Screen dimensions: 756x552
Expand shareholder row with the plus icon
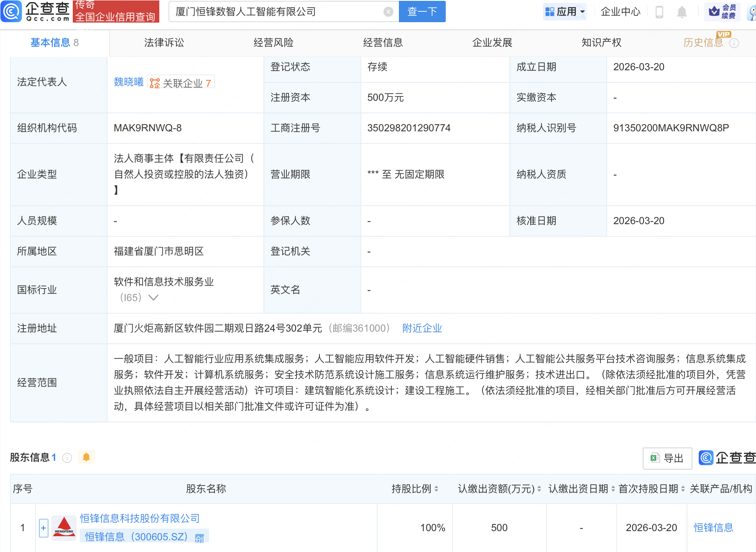[43, 528]
